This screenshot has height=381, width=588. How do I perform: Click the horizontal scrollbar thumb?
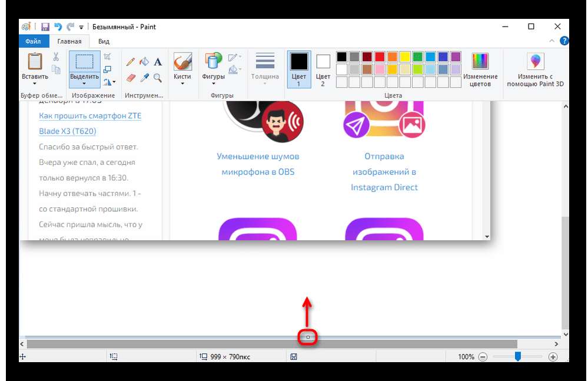(x=272, y=344)
